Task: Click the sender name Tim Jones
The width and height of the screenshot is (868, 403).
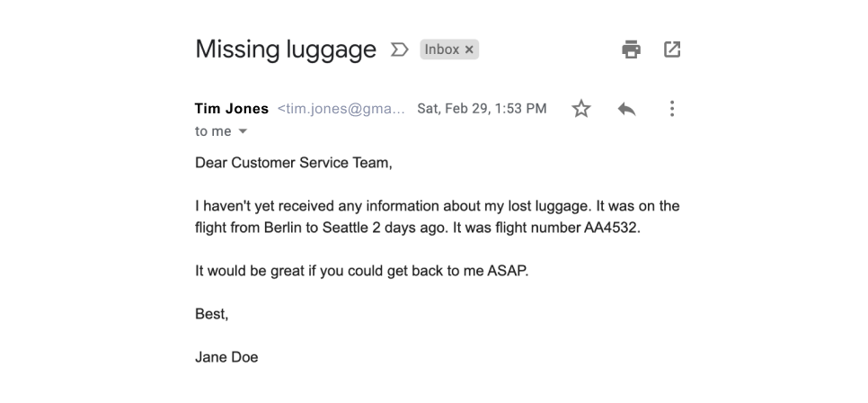Action: (x=232, y=108)
